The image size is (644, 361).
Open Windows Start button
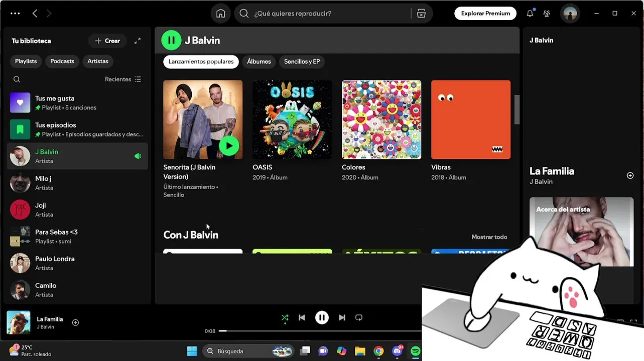tap(192, 351)
